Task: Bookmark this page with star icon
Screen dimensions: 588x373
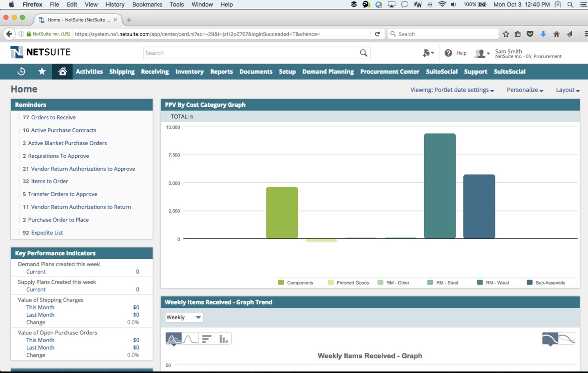Action: pyautogui.click(x=506, y=34)
